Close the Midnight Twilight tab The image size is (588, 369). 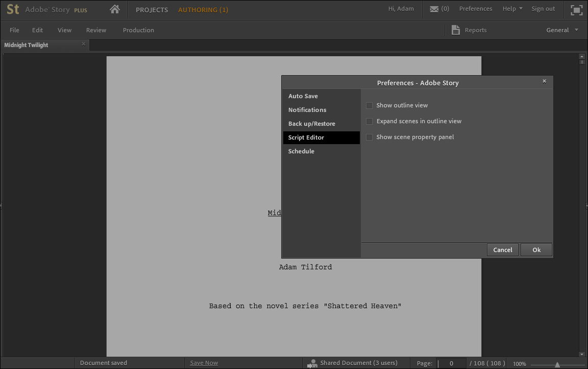(x=83, y=44)
